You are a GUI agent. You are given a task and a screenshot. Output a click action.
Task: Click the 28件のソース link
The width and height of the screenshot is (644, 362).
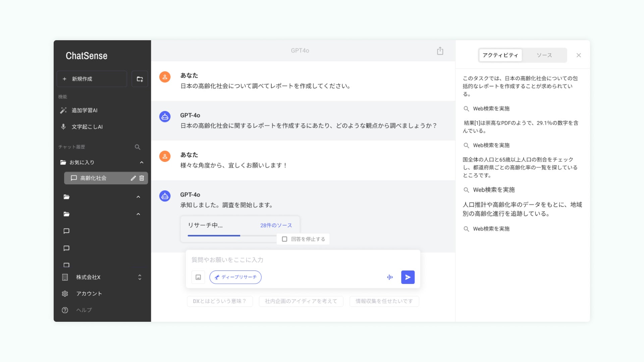(276, 225)
